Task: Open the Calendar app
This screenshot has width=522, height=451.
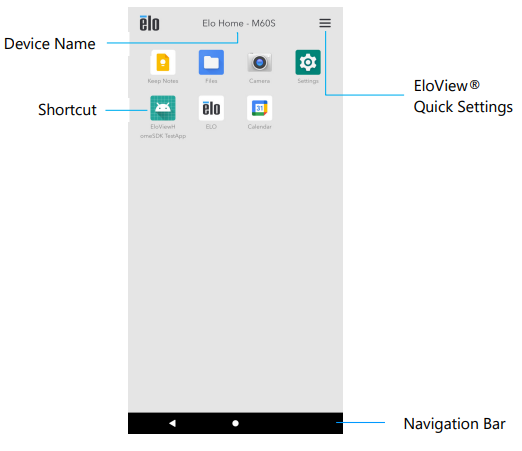Action: click(x=259, y=108)
